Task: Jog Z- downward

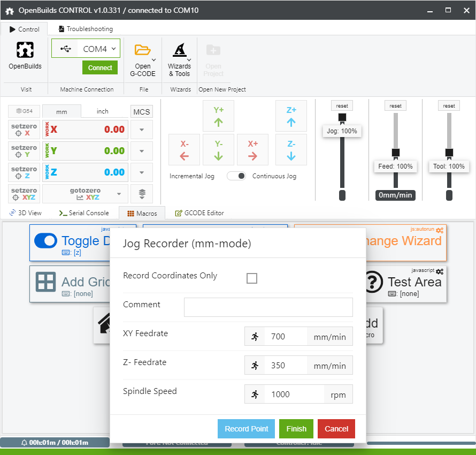Action: click(x=291, y=150)
